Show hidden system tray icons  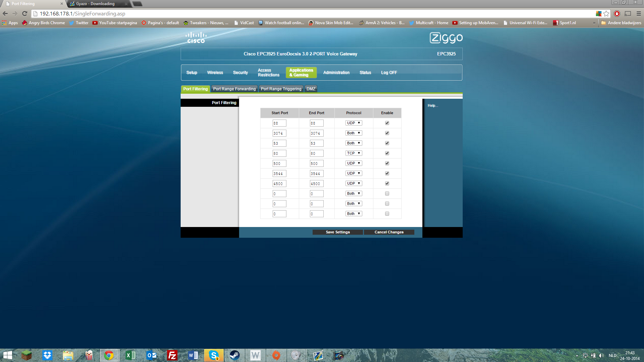click(577, 356)
